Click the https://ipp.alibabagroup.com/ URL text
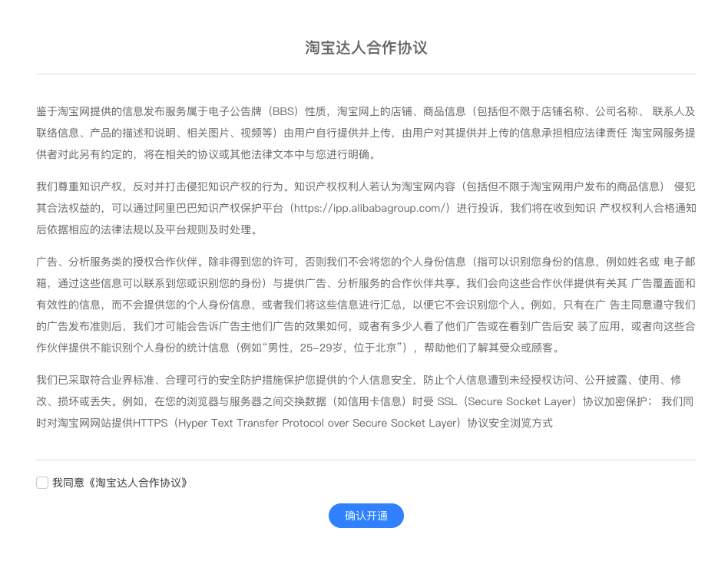 [x=371, y=208]
